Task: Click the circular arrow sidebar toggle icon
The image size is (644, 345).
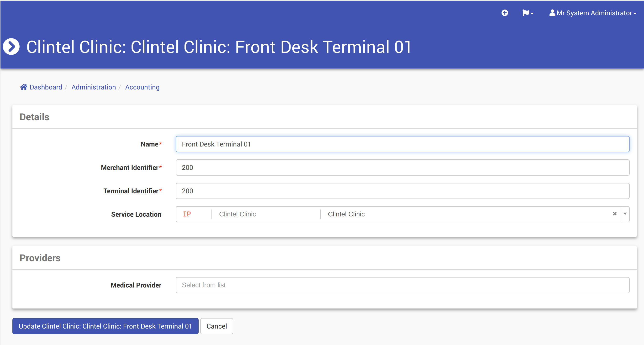Action: [x=11, y=47]
